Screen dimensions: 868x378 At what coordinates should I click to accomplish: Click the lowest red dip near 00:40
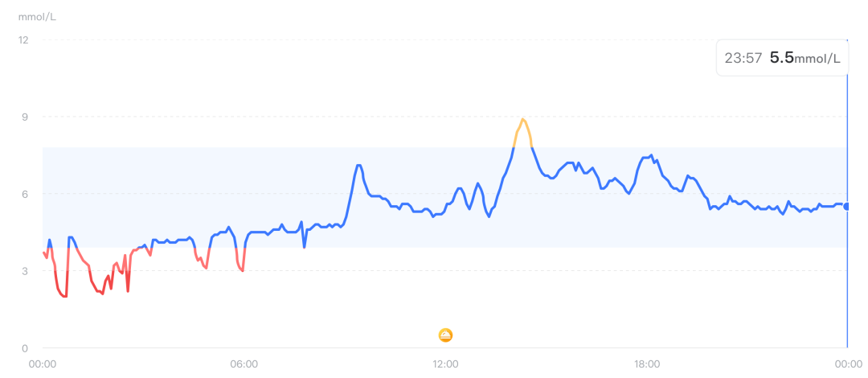(63, 296)
